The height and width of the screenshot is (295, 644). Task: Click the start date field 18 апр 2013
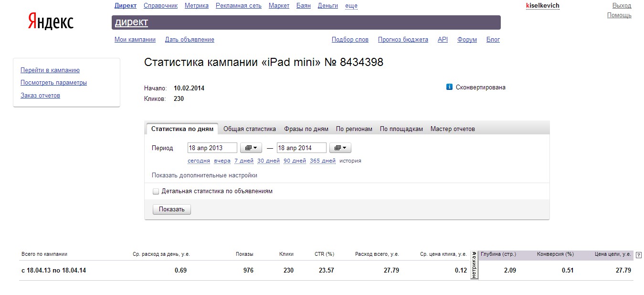212,148
